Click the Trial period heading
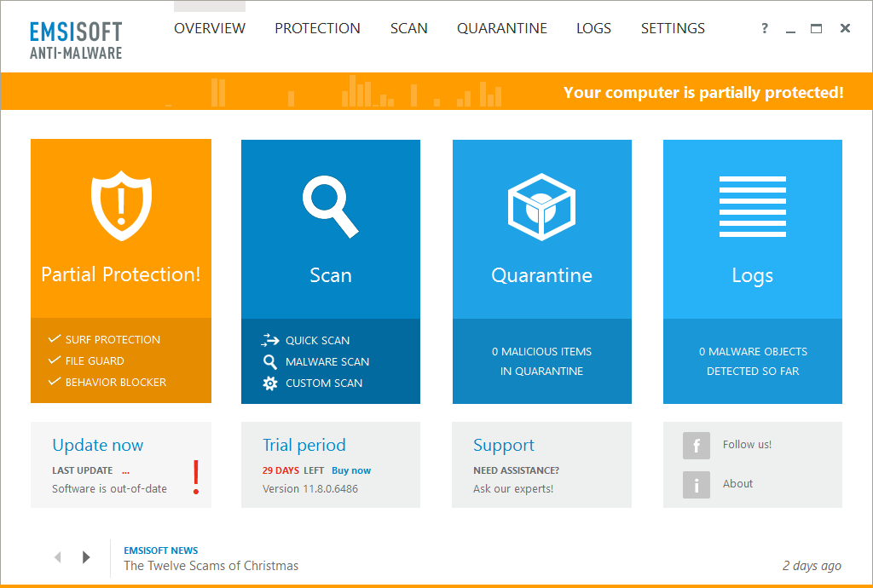Viewport: 873px width, 588px height. 304,445
